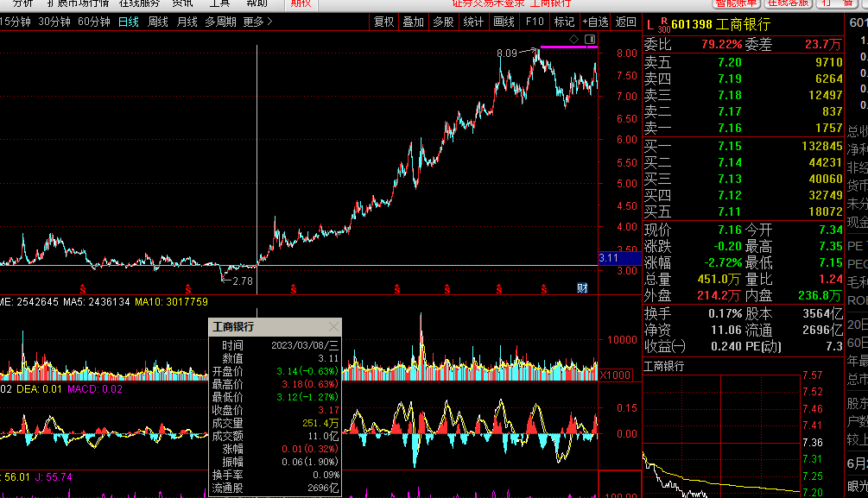The height and width of the screenshot is (498, 868).
Task: Click the 工商银行 intraday mini chart title
Action: pos(663,366)
